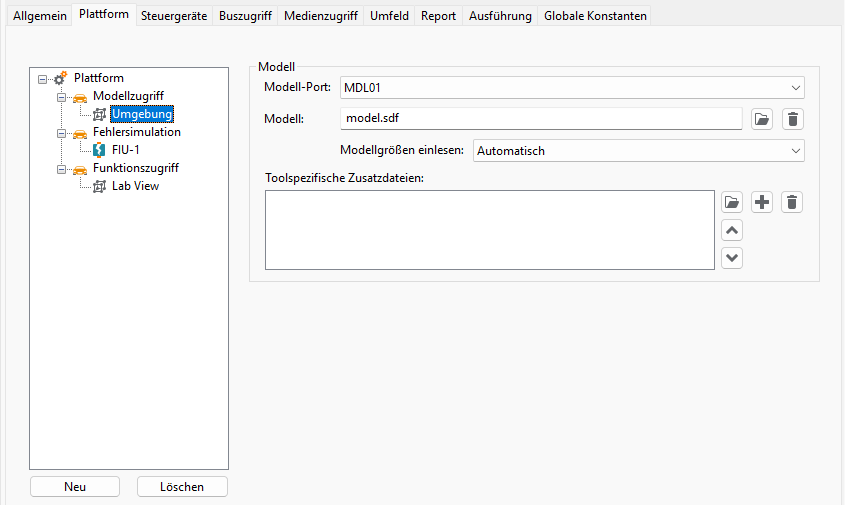
Task: Click the Funktionszugriff car icon
Action: [x=80, y=170]
